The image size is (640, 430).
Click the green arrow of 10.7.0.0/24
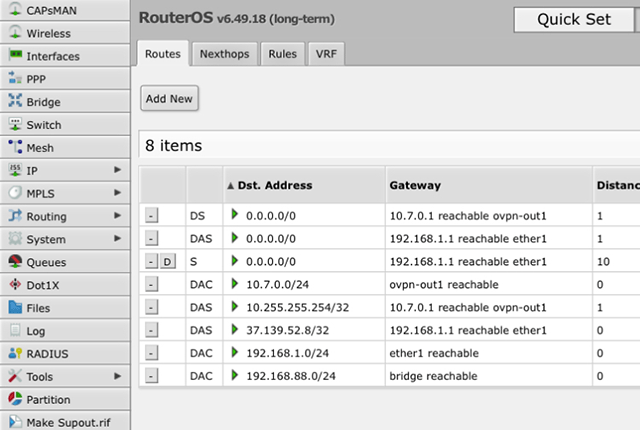[235, 283]
